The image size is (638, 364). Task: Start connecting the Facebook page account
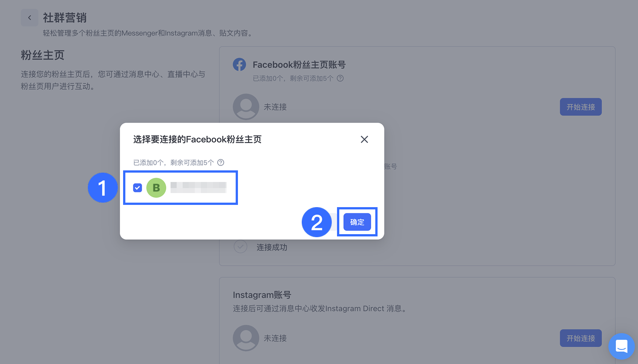581,107
